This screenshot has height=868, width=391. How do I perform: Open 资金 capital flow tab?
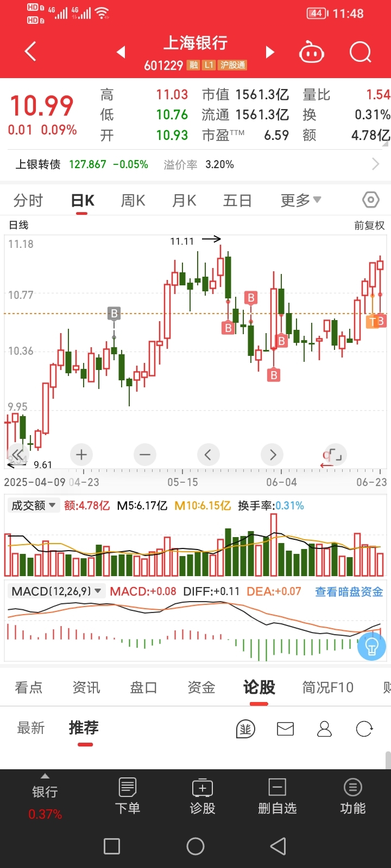(x=201, y=687)
